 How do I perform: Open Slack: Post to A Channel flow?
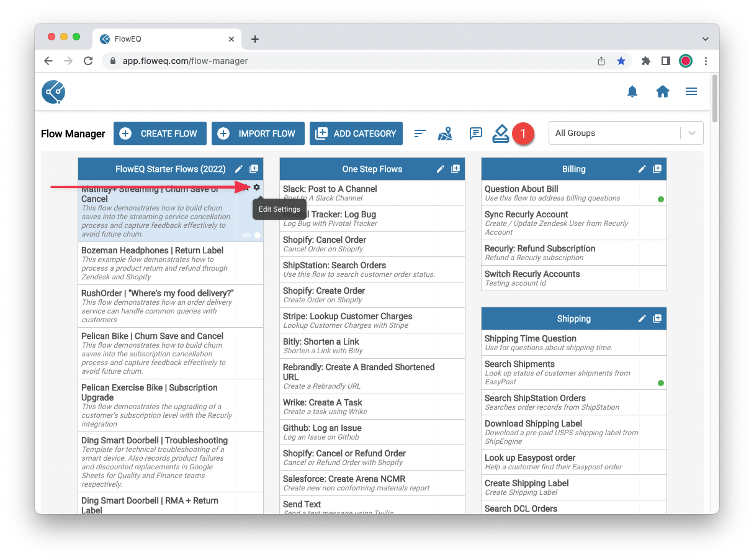(x=372, y=193)
